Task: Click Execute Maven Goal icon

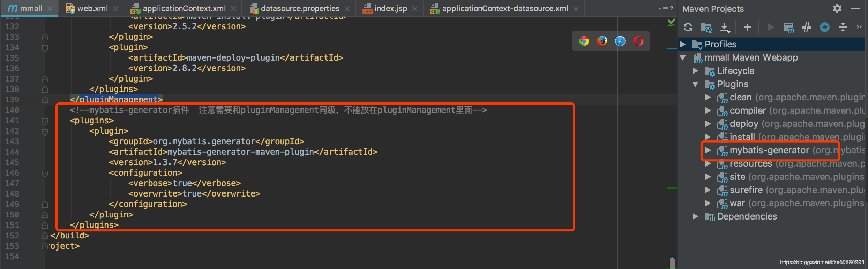Action: coord(788,28)
